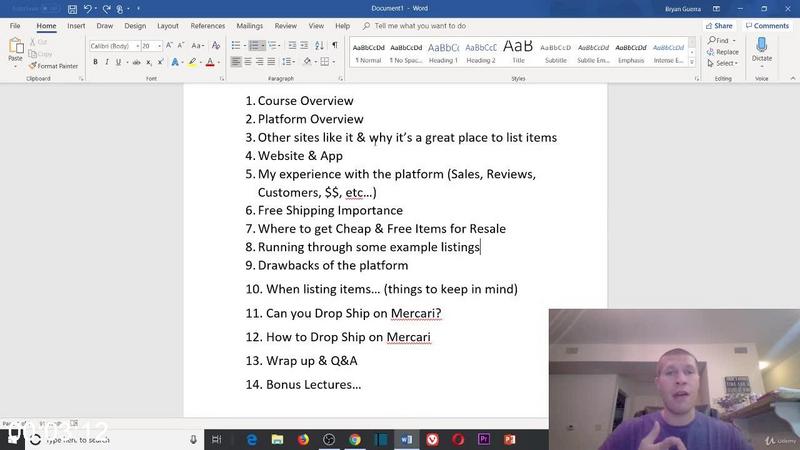Align paragraph text to the right
Viewport: 800px width, 450px height.
click(260, 62)
